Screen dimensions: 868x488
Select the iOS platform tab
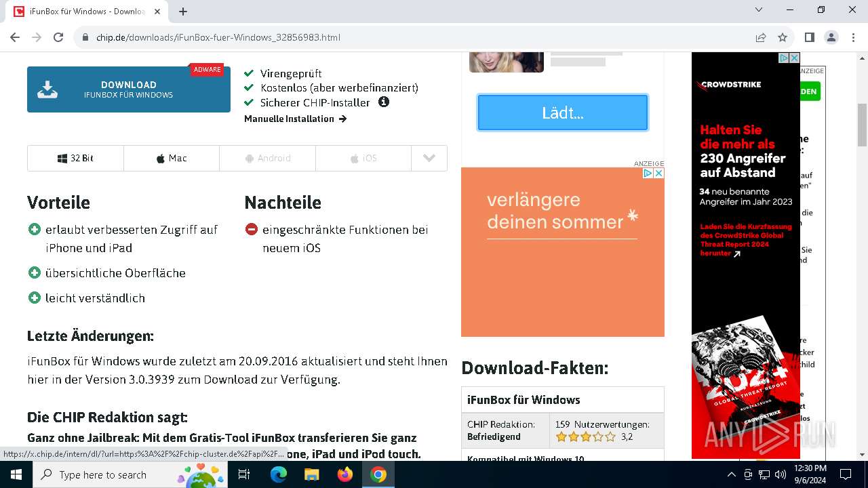click(363, 158)
